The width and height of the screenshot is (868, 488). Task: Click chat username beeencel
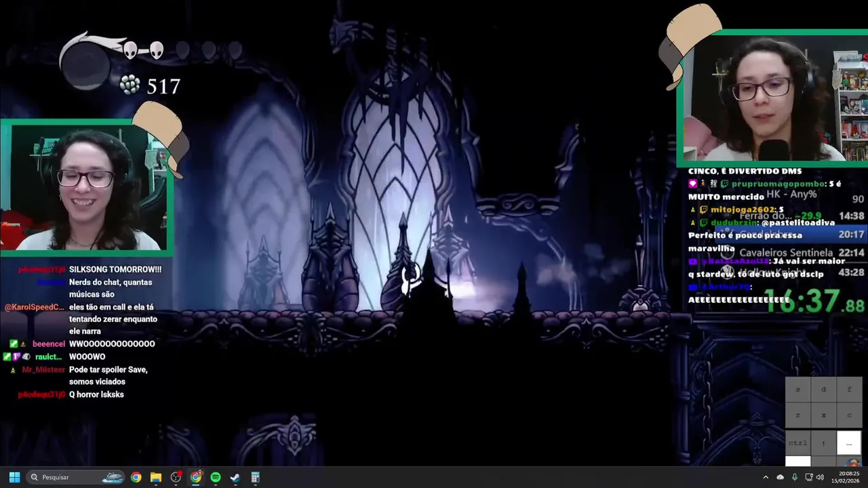click(x=49, y=344)
